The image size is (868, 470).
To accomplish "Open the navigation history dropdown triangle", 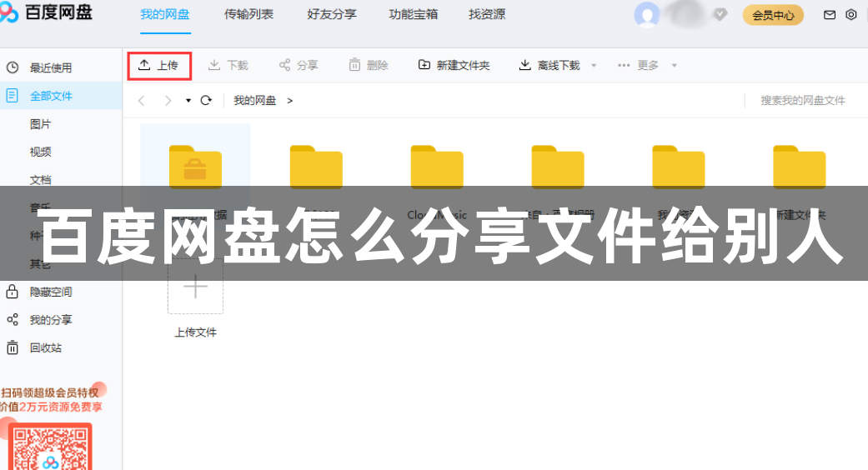I will pos(188,101).
